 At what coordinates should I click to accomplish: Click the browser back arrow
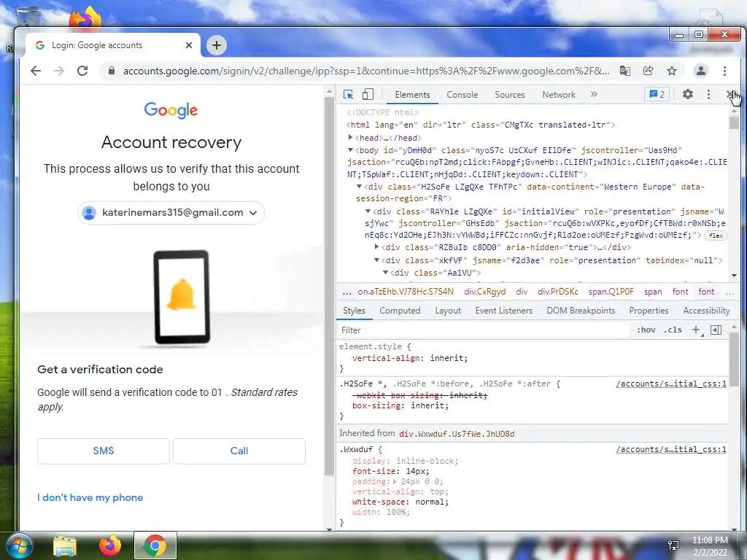pos(36,71)
